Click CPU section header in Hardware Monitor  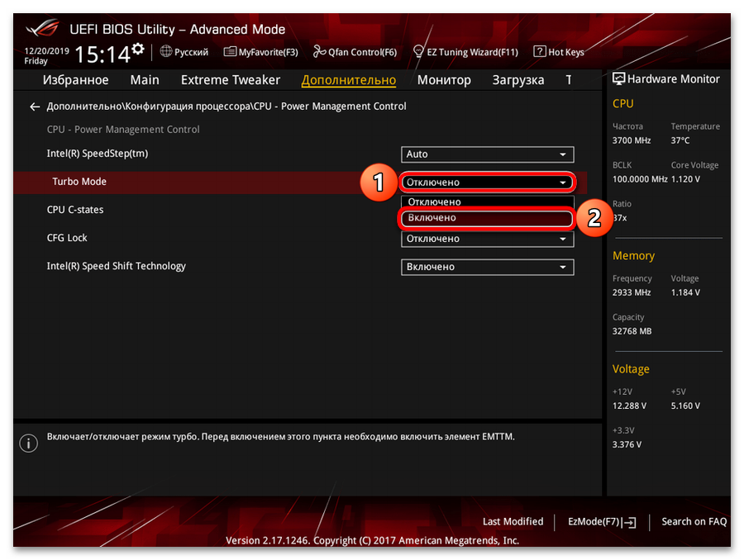click(622, 104)
